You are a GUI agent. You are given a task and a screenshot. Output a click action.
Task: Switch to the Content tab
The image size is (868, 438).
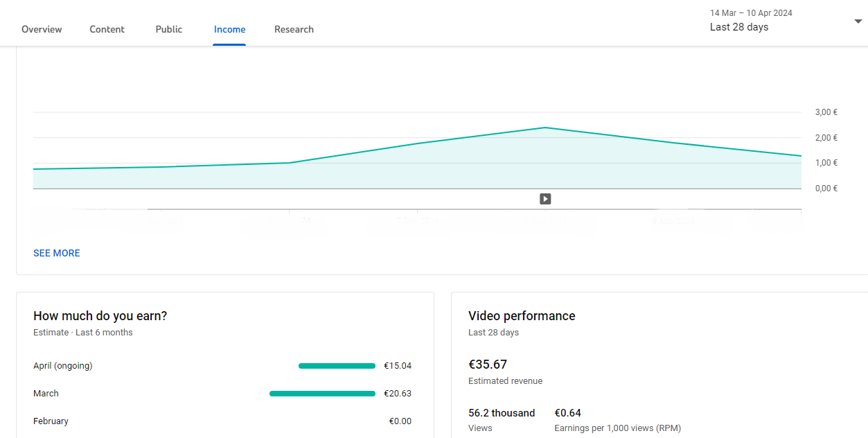pos(107,29)
